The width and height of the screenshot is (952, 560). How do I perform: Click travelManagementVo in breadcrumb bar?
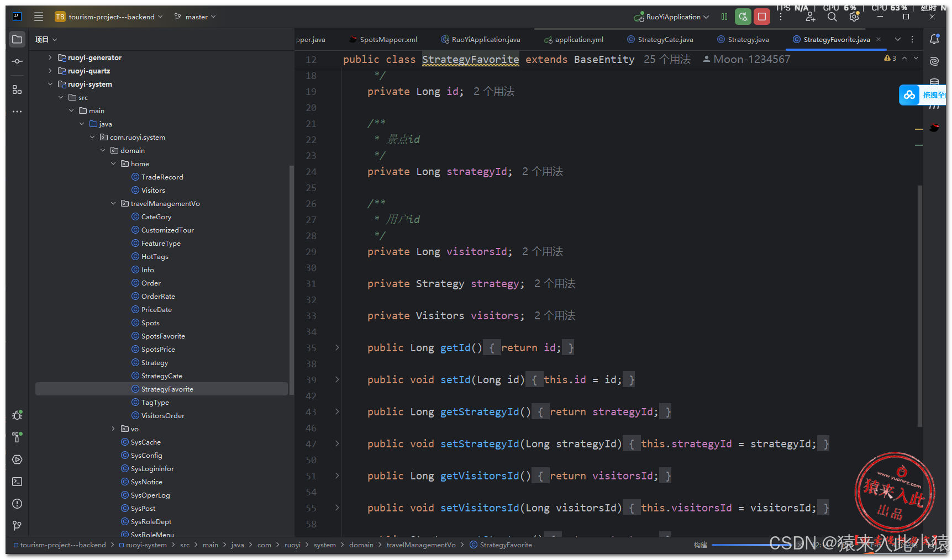pyautogui.click(x=421, y=545)
